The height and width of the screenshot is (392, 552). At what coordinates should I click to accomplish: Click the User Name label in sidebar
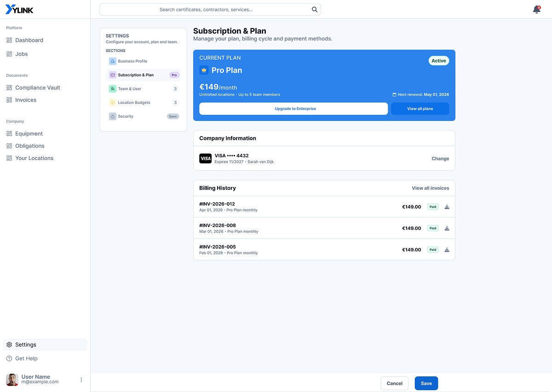pyautogui.click(x=36, y=377)
